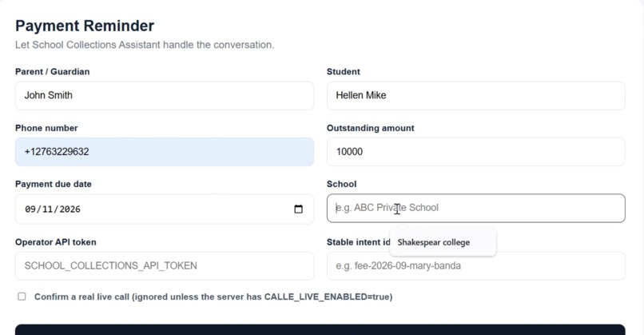Click the dark submit button below the form
Screen dimensions: 644x335
coord(320,329)
